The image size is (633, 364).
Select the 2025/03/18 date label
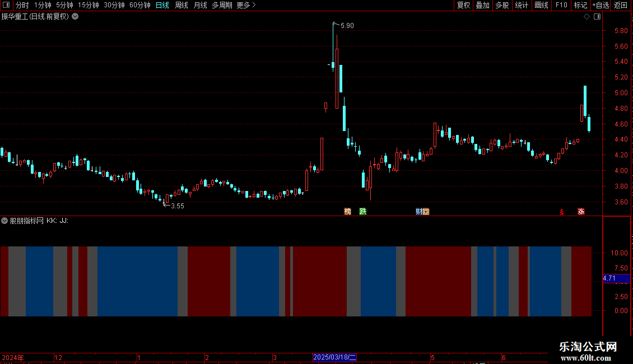(334, 357)
